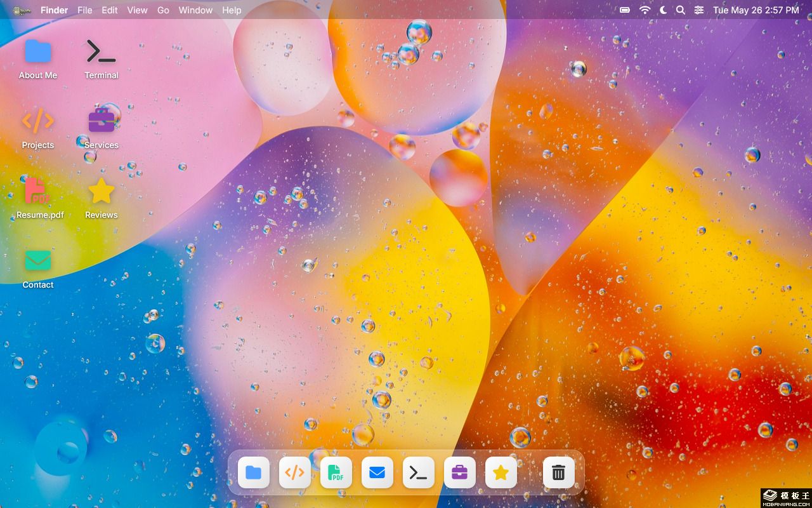The height and width of the screenshot is (508, 812).
Task: Click the date and time in menu bar
Action: [756, 10]
